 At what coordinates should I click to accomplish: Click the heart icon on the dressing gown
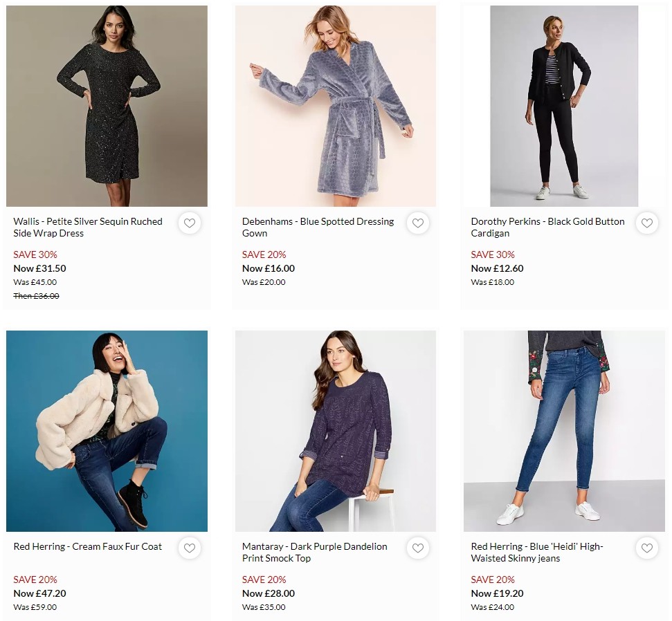click(x=418, y=223)
